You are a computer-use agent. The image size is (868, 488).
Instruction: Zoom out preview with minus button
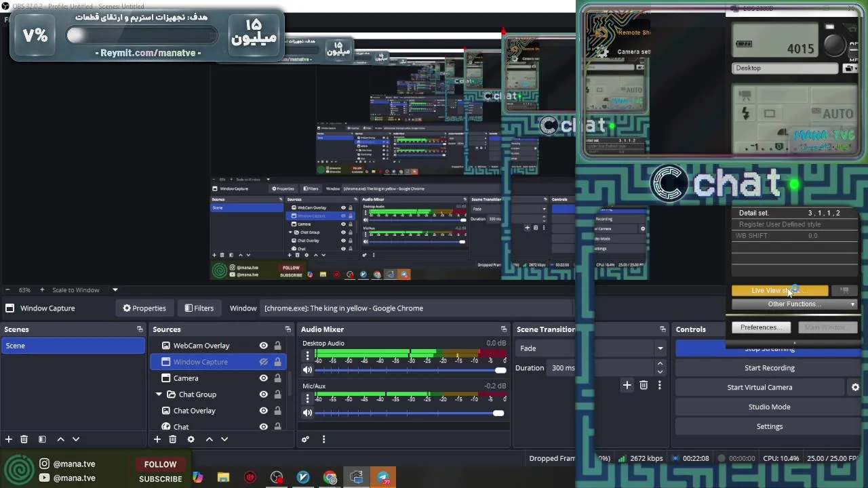(x=7, y=290)
